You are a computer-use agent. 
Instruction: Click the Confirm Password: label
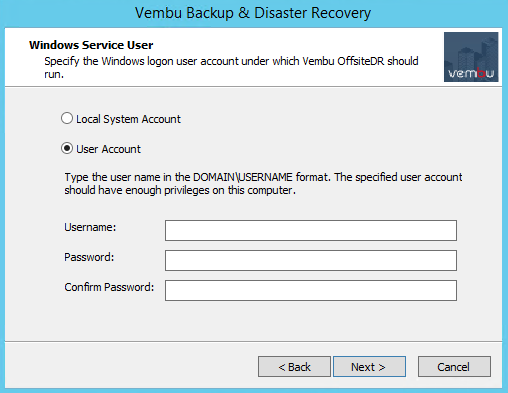pyautogui.click(x=109, y=287)
